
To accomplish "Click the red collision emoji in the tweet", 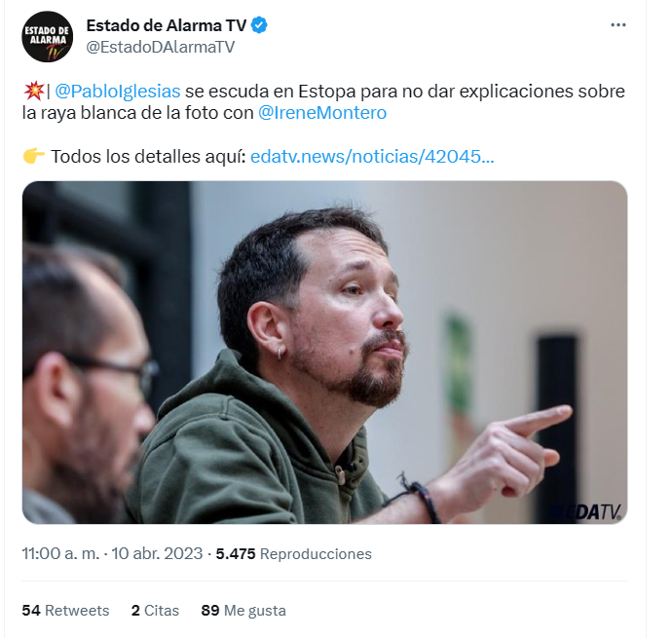I will click(x=33, y=91).
